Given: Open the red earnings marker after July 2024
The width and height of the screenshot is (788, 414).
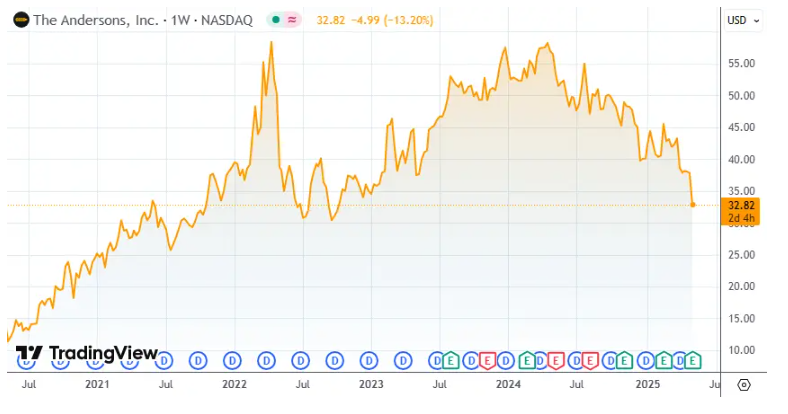Looking at the screenshot, I should point(590,361).
